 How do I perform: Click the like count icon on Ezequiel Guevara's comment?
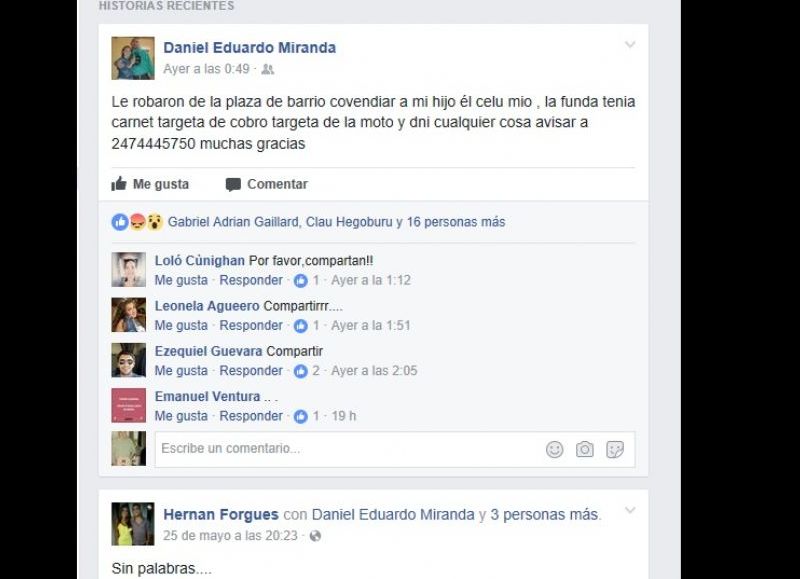click(x=301, y=371)
